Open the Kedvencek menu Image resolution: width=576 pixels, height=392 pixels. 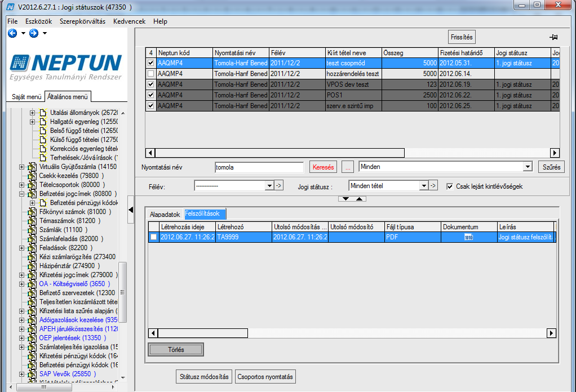coord(129,21)
